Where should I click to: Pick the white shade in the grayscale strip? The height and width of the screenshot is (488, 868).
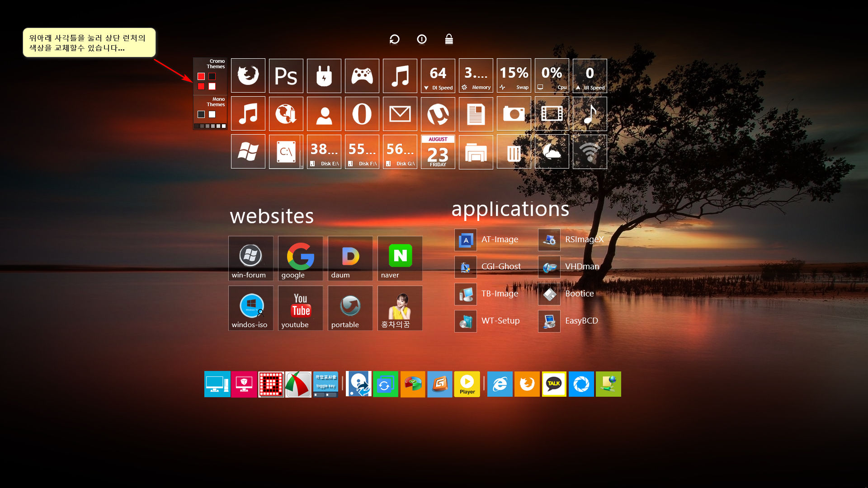click(x=224, y=126)
